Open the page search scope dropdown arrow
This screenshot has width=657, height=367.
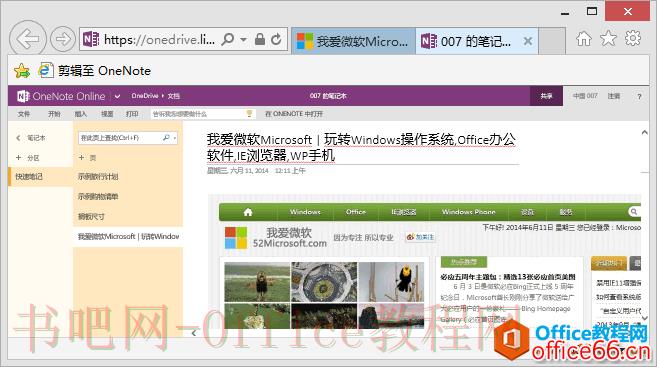click(x=175, y=138)
